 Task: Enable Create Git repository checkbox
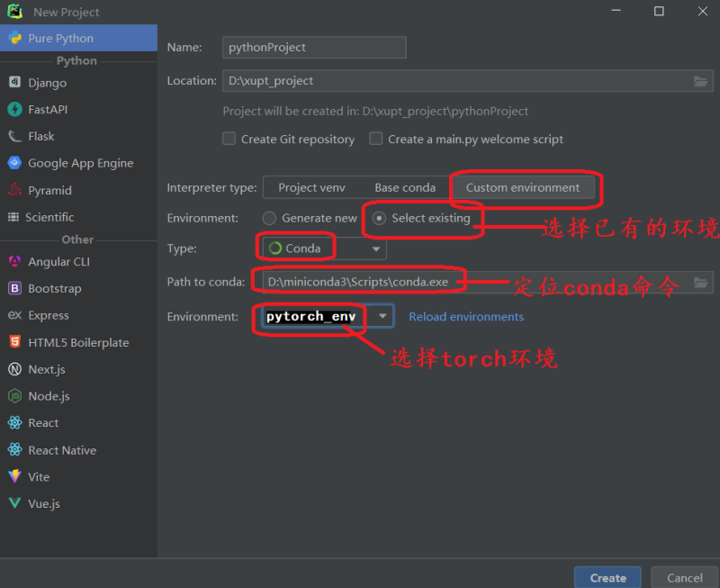coord(229,139)
